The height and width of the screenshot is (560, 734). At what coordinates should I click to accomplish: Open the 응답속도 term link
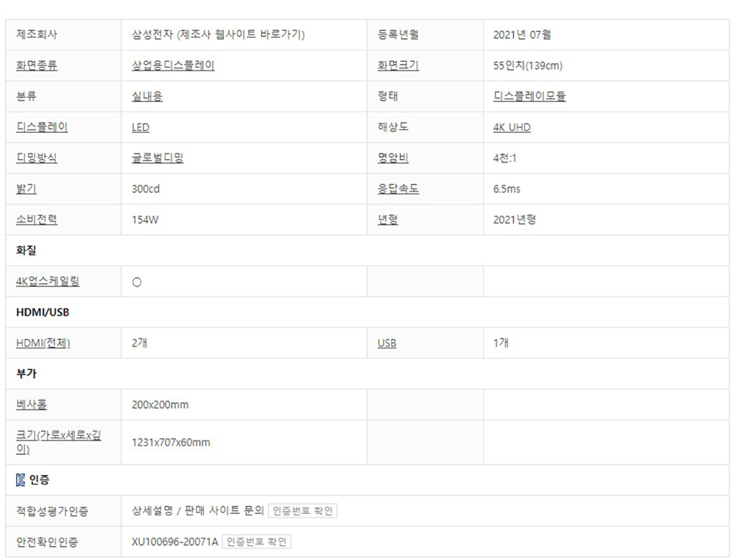398,189
